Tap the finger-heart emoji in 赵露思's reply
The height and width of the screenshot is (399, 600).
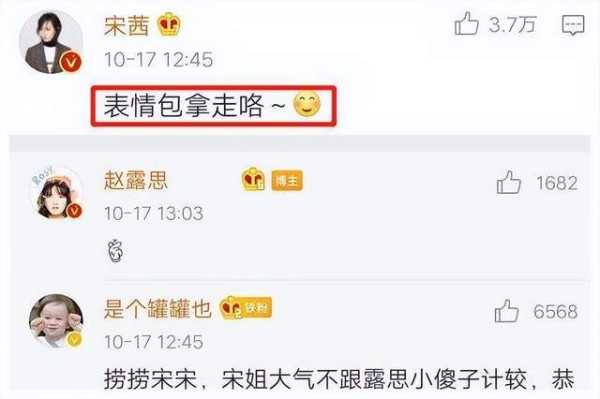[x=115, y=251]
